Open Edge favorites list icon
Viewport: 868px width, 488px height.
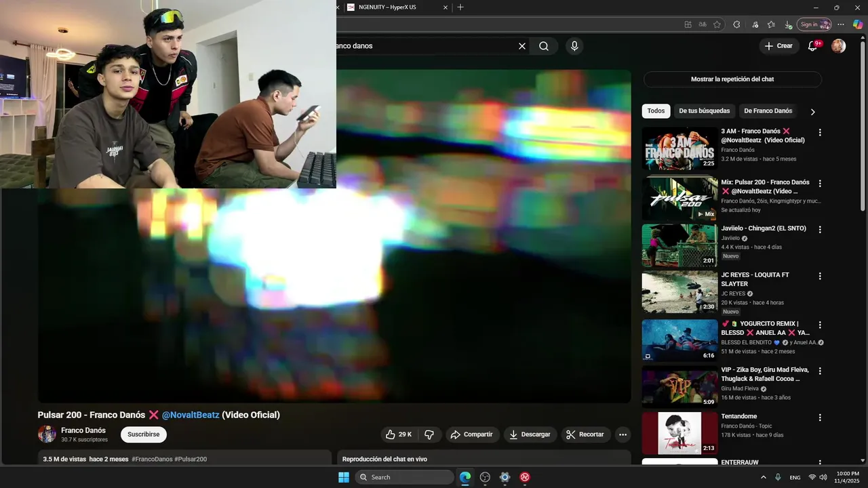[771, 24]
